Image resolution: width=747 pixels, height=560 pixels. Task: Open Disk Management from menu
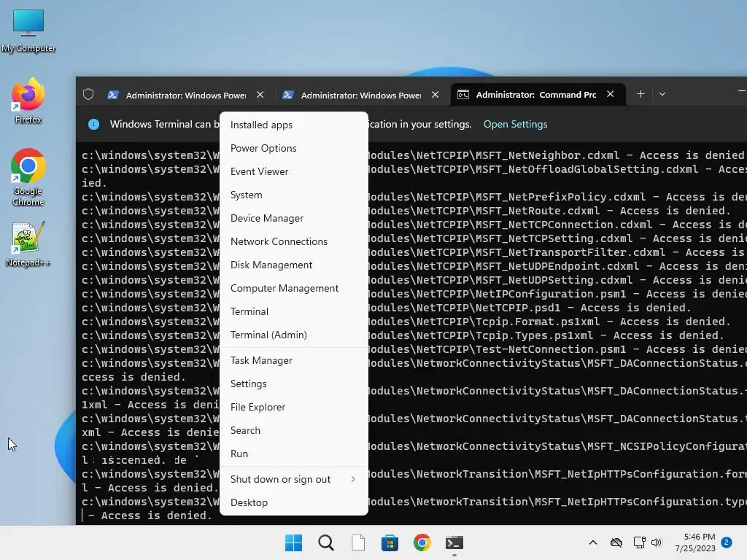[294, 265]
